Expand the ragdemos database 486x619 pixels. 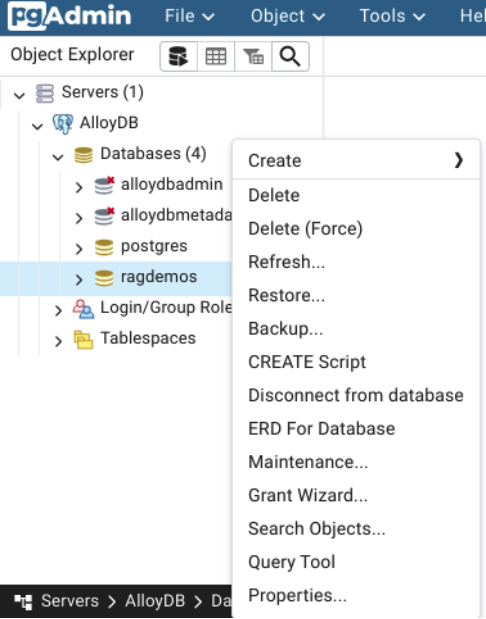click(79, 279)
